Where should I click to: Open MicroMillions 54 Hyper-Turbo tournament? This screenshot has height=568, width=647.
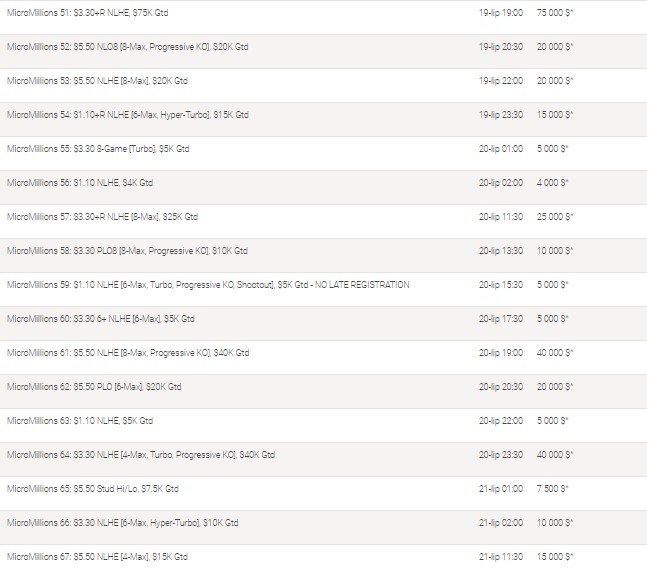tap(127, 115)
